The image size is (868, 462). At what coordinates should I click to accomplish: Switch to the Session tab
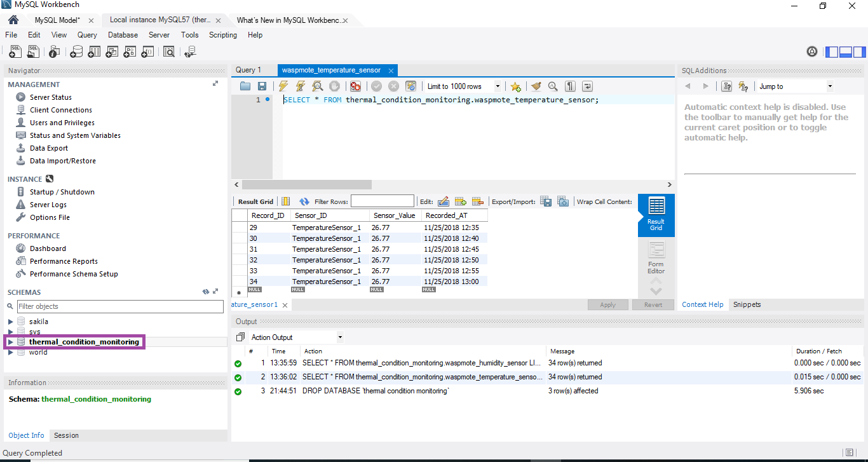66,435
